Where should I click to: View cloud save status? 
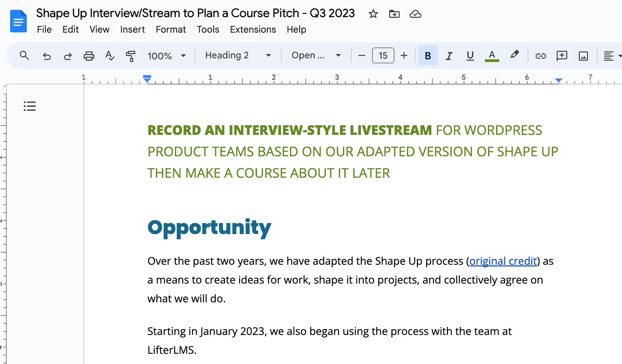click(x=415, y=14)
